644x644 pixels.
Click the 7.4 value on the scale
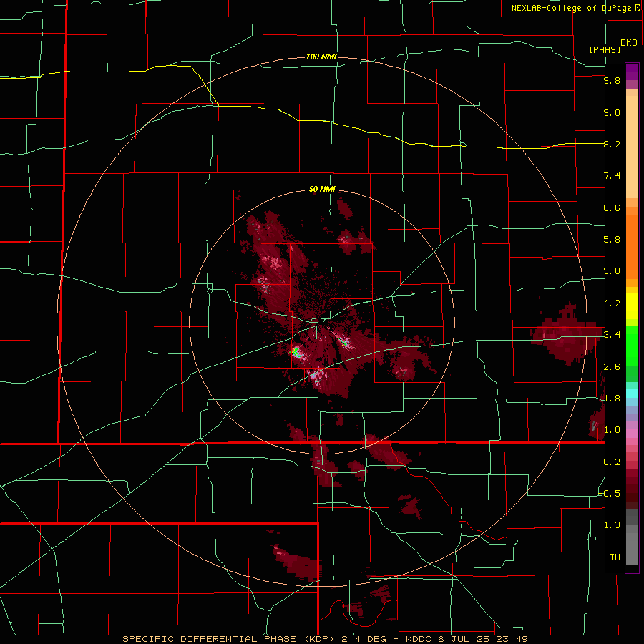pos(612,176)
